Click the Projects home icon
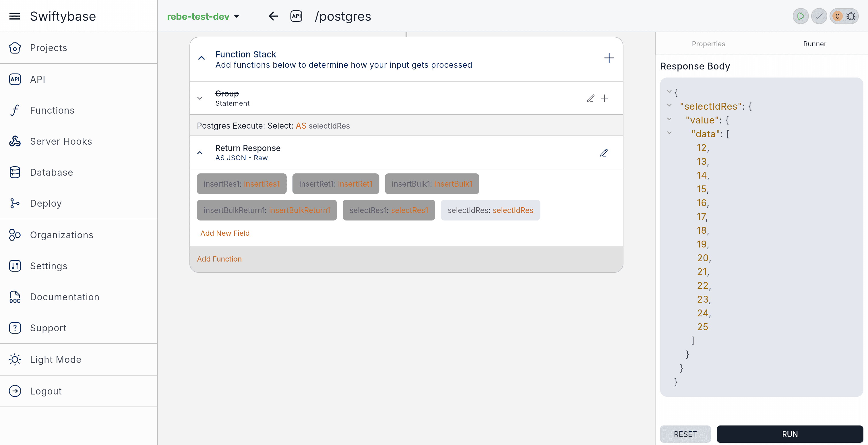This screenshot has width=868, height=445. 15,48
